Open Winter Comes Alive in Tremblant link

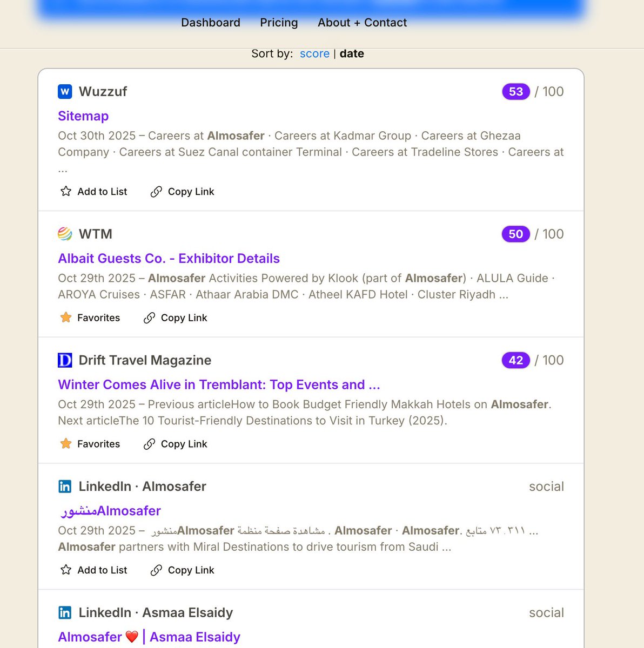point(219,384)
